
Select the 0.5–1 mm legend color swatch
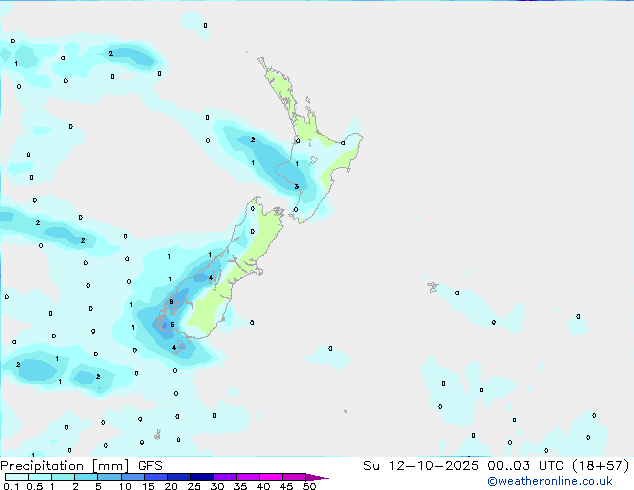[40, 477]
